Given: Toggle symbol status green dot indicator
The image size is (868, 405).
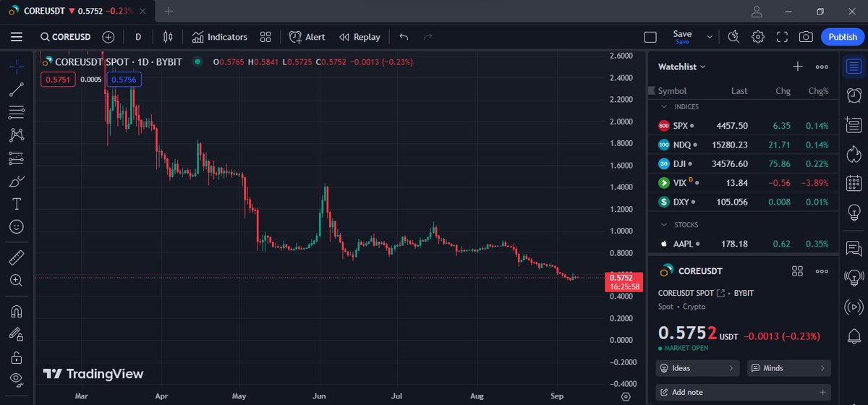Looking at the screenshot, I should click(x=197, y=62).
